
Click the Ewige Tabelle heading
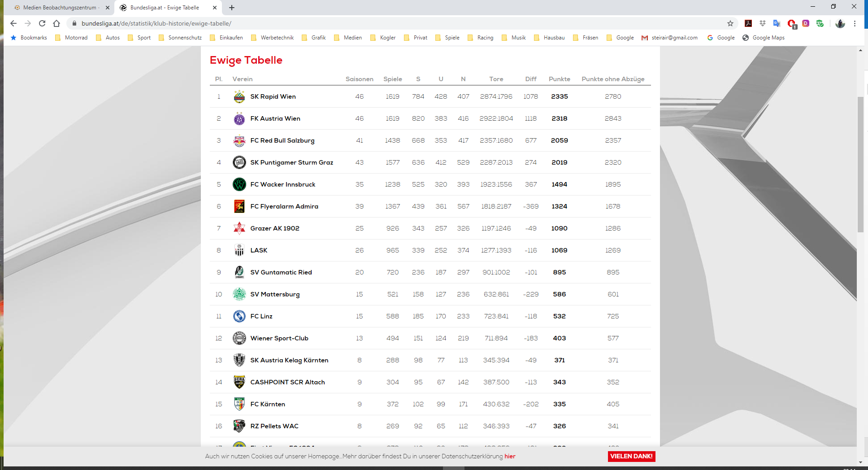coord(246,60)
